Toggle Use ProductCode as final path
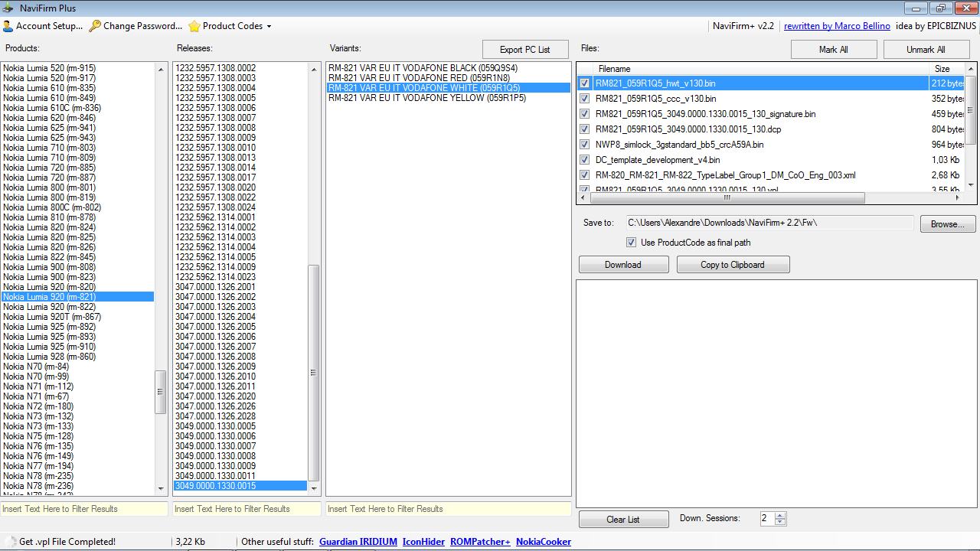 (631, 243)
